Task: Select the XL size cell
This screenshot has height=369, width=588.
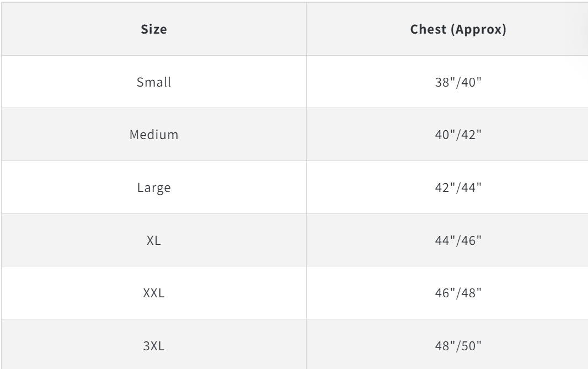Action: 154,240
